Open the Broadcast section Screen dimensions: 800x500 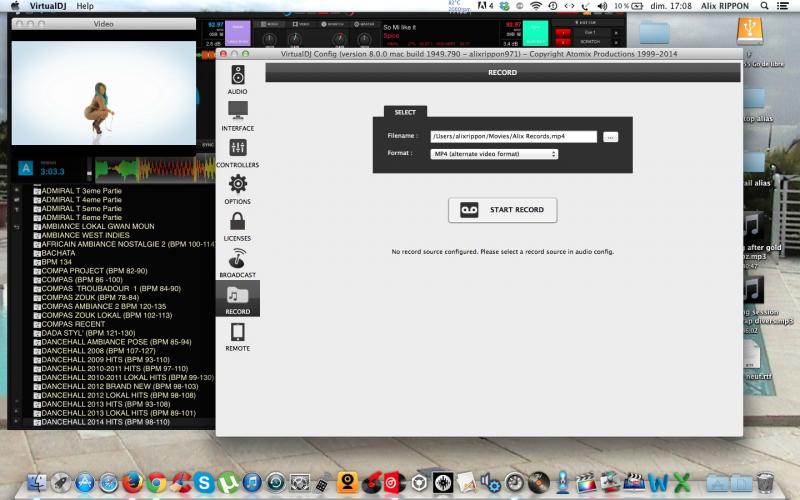pos(237,263)
